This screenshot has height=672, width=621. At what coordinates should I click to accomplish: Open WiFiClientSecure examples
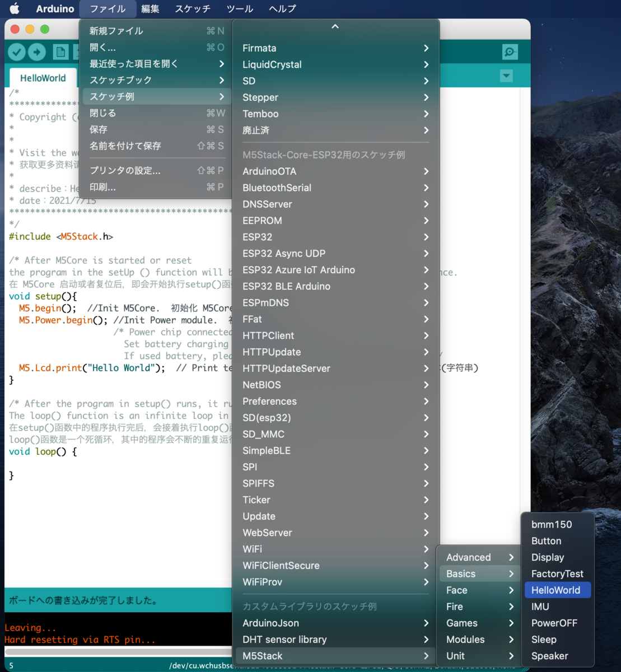(336, 566)
